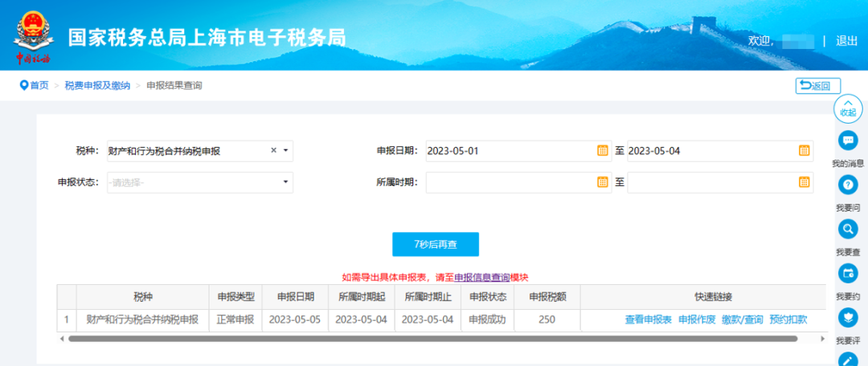The height and width of the screenshot is (366, 868).
Task: Open calendar for 所属时期 end field
Action: (x=804, y=182)
